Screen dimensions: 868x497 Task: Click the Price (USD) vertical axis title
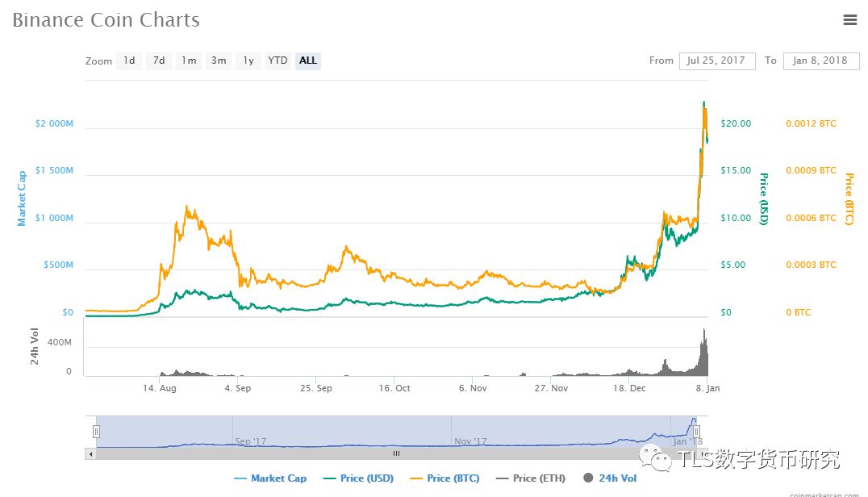coord(764,199)
